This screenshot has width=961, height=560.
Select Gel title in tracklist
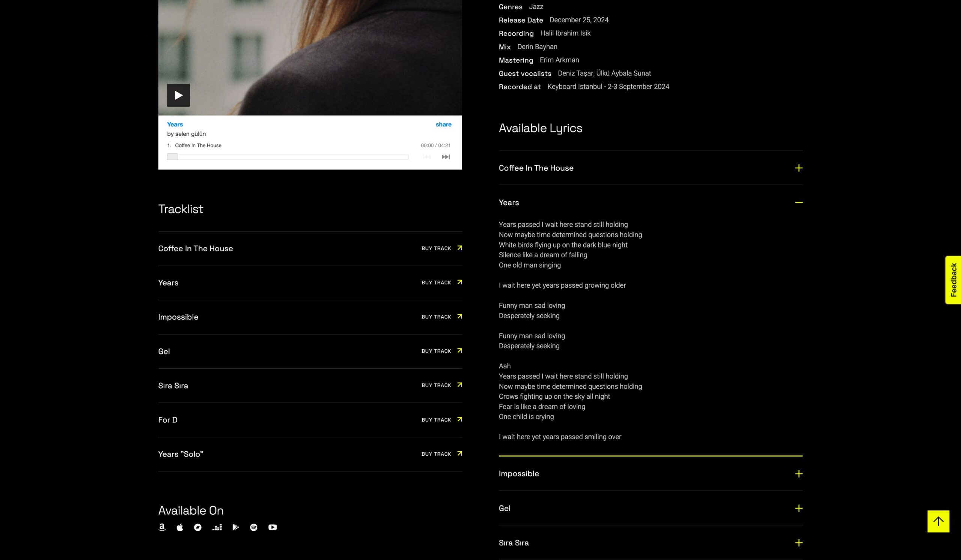(164, 351)
